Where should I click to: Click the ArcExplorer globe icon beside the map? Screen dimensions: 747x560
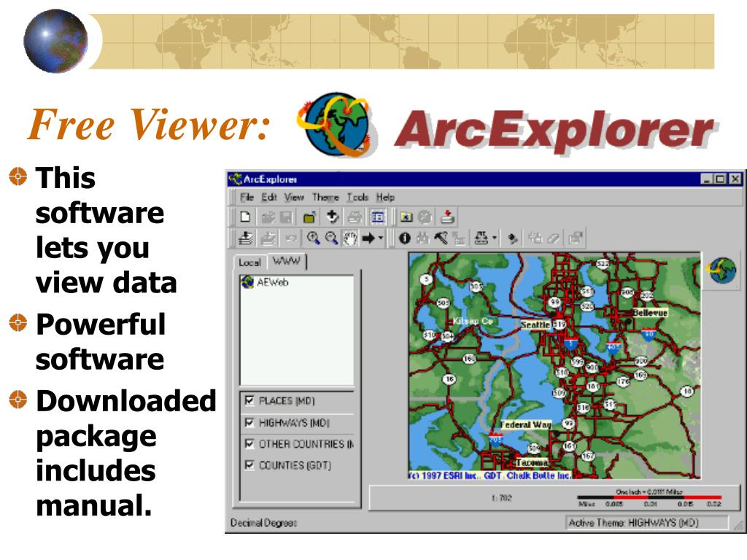(x=722, y=270)
